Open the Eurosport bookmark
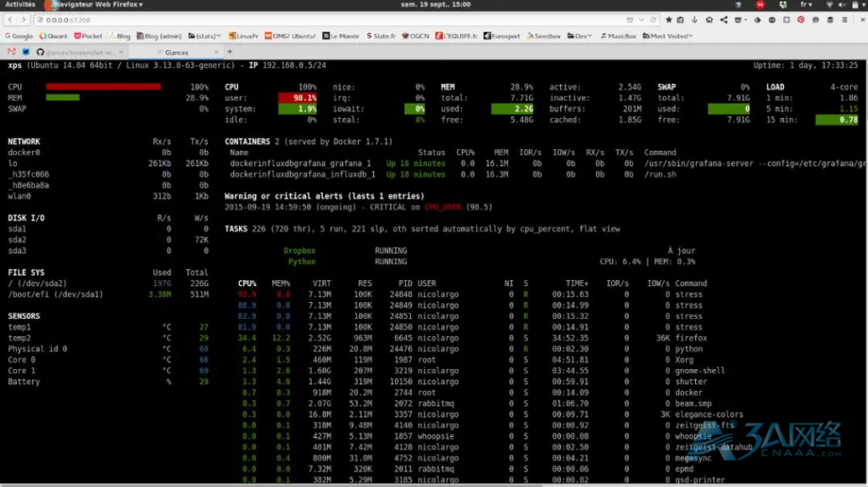The image size is (868, 487). coord(502,36)
